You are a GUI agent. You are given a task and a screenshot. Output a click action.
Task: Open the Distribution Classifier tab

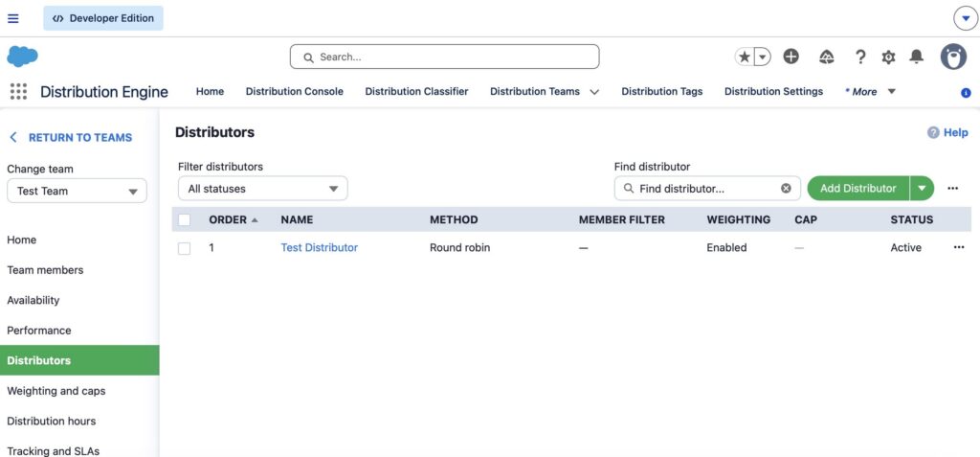[416, 91]
